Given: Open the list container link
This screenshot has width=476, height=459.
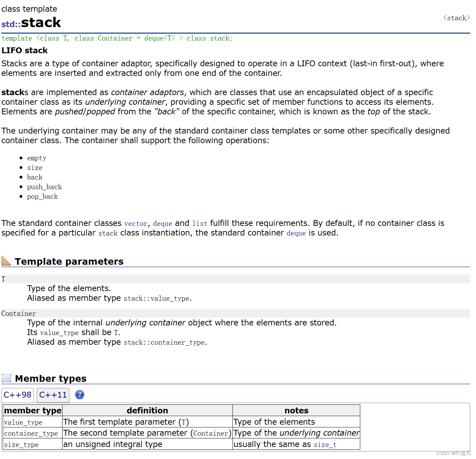Looking at the screenshot, I should click(200, 223).
